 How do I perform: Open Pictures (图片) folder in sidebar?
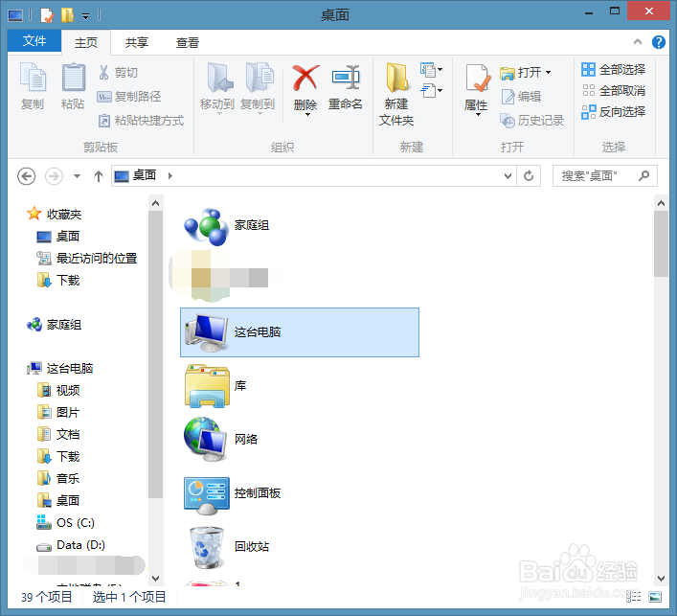pyautogui.click(x=58, y=413)
